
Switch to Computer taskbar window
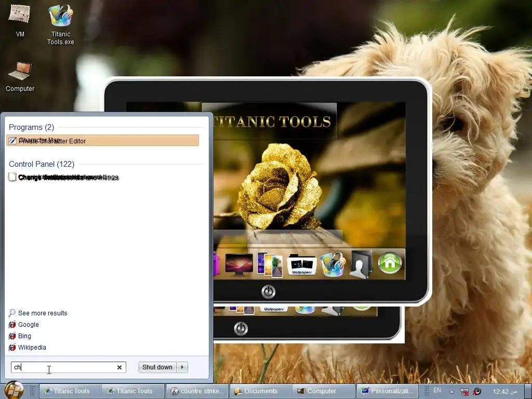click(x=323, y=391)
